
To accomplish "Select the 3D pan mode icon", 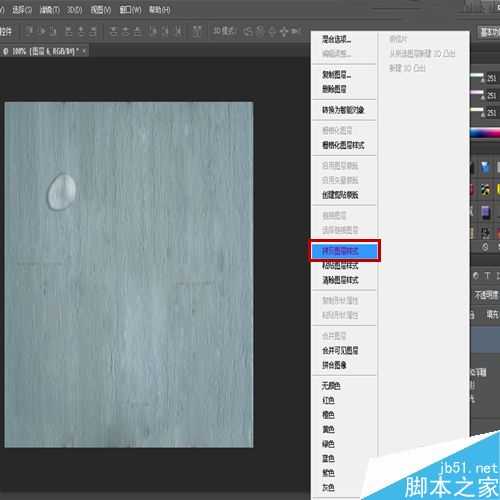I will click(272, 32).
